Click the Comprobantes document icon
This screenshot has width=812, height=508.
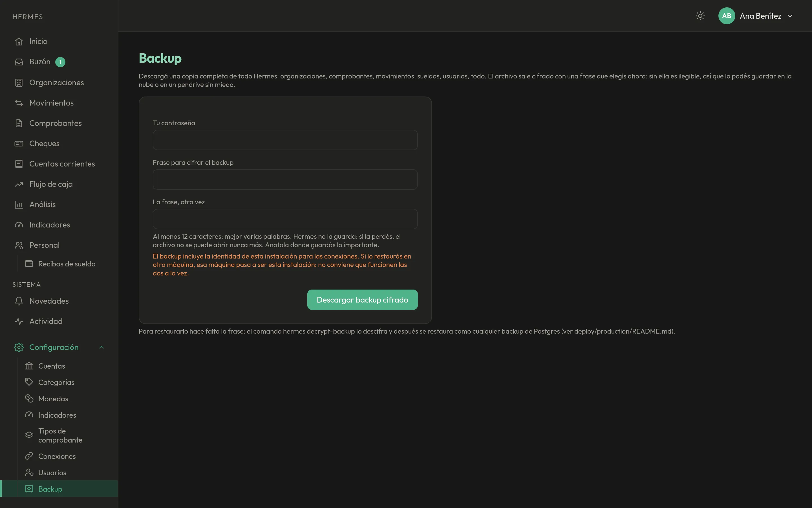(19, 123)
